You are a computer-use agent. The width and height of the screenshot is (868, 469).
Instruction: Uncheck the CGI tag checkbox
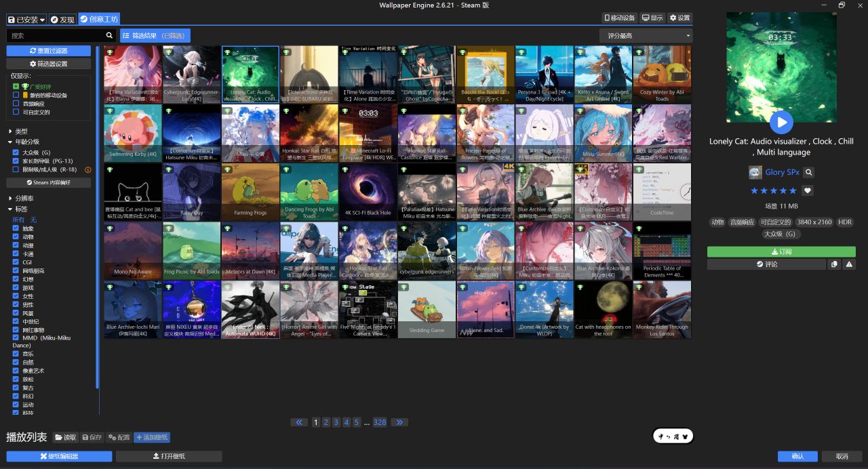16,262
